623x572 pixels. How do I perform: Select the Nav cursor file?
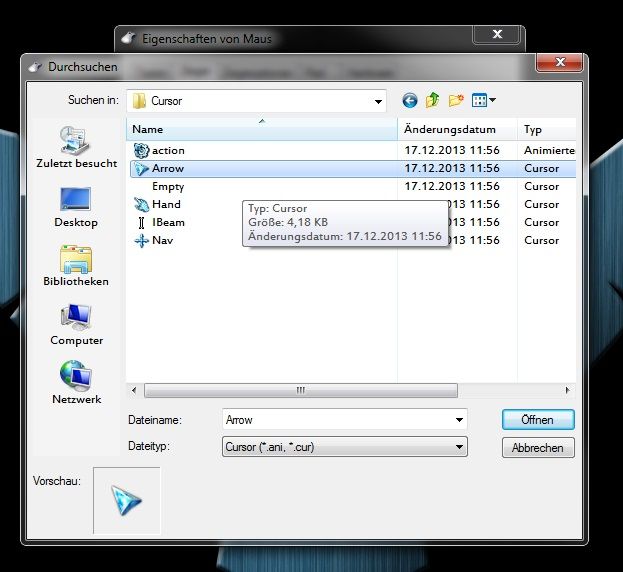(x=162, y=240)
